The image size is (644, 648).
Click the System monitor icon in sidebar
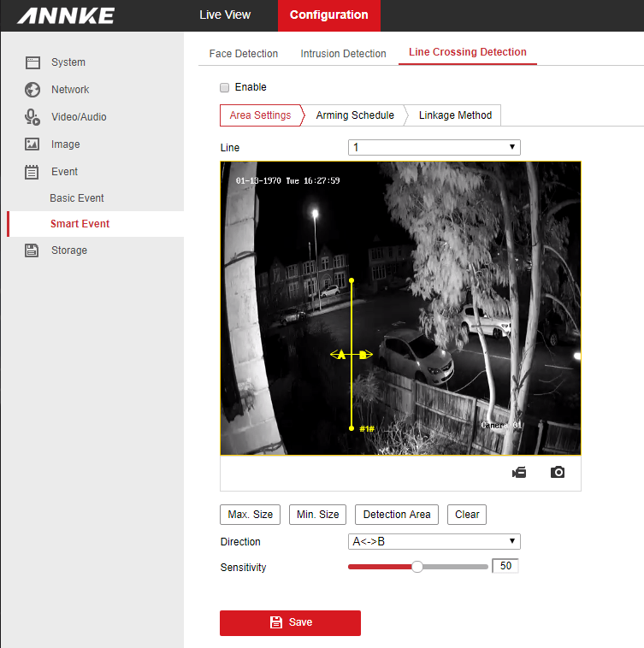(x=32, y=62)
